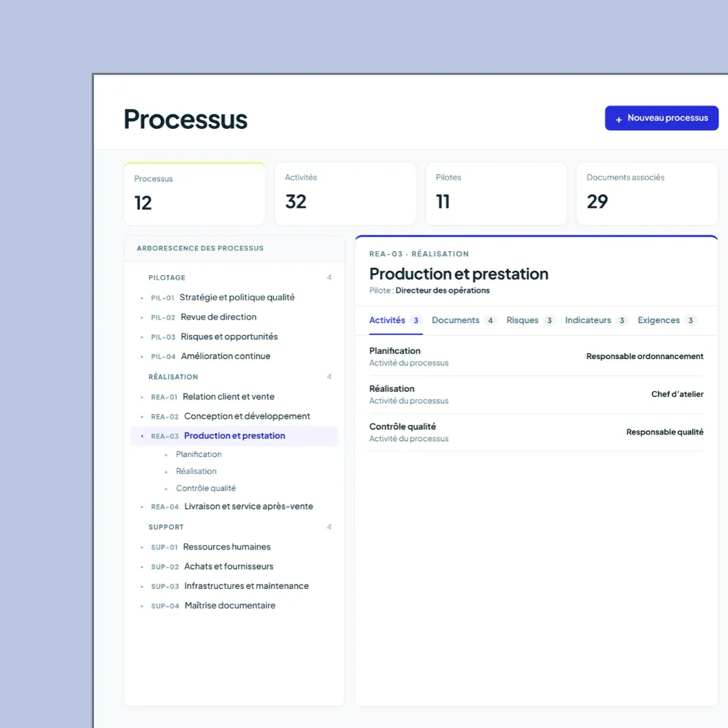Expand PIL-04 Amélioration continue arrow

click(142, 357)
